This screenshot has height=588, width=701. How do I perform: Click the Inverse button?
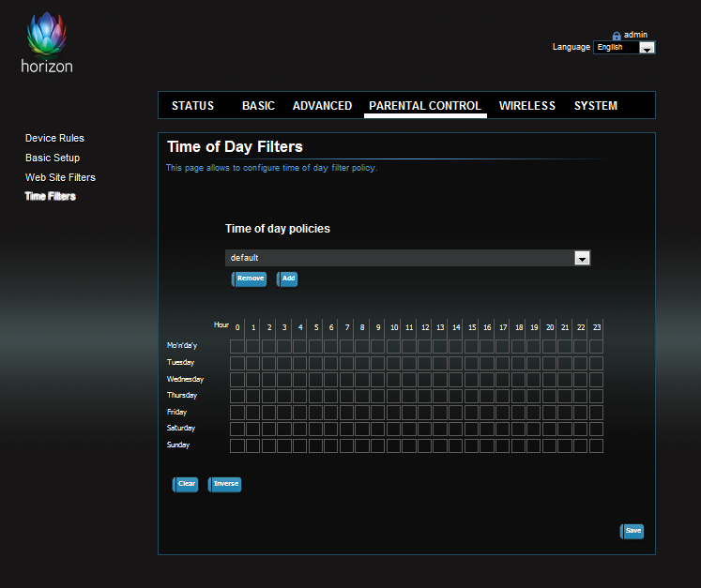click(x=224, y=484)
